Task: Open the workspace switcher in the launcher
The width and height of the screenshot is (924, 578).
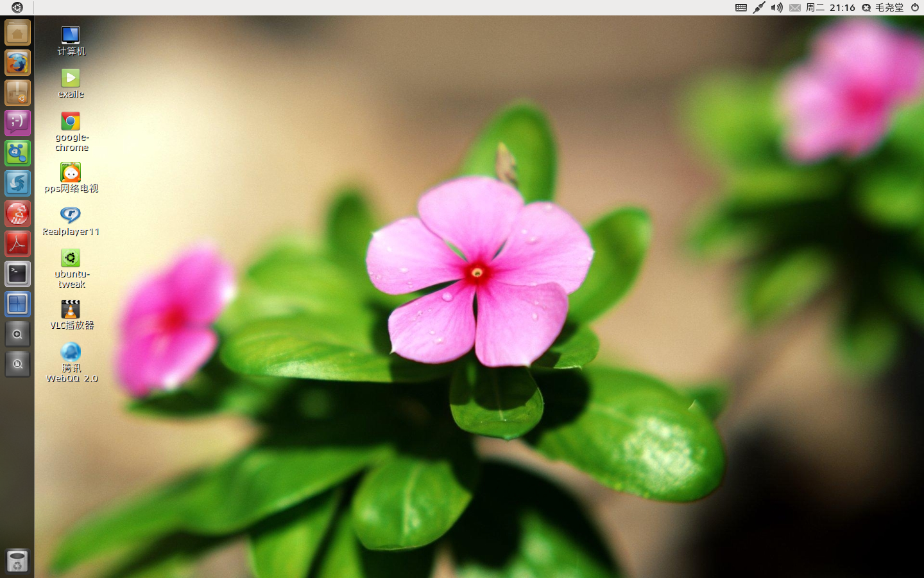Action: tap(17, 304)
